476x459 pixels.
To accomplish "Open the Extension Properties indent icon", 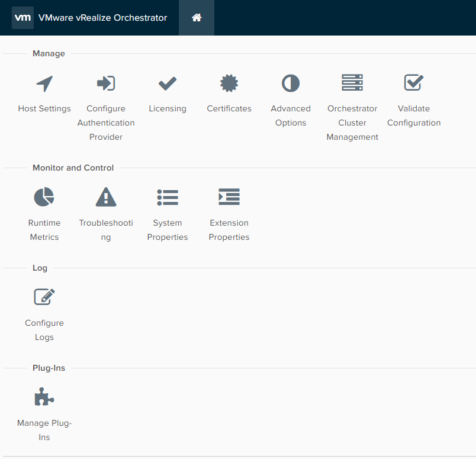I will click(229, 197).
